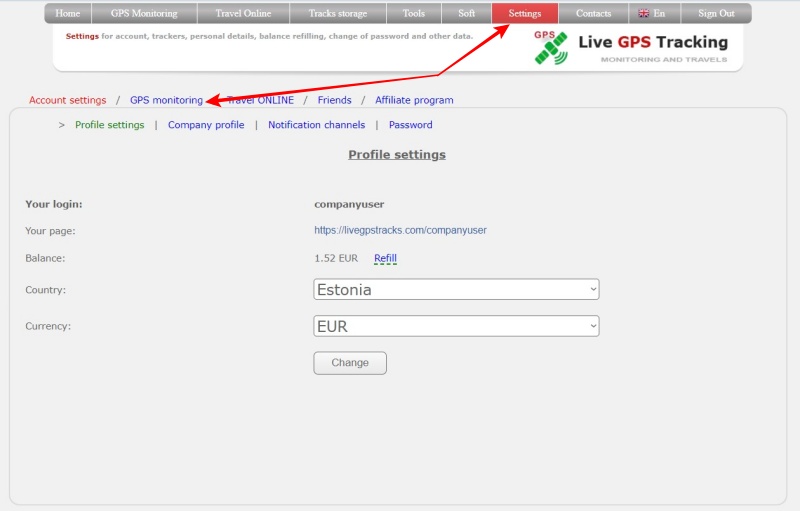This screenshot has height=511, width=800.
Task: Go to the Password settings section
Action: pos(410,125)
